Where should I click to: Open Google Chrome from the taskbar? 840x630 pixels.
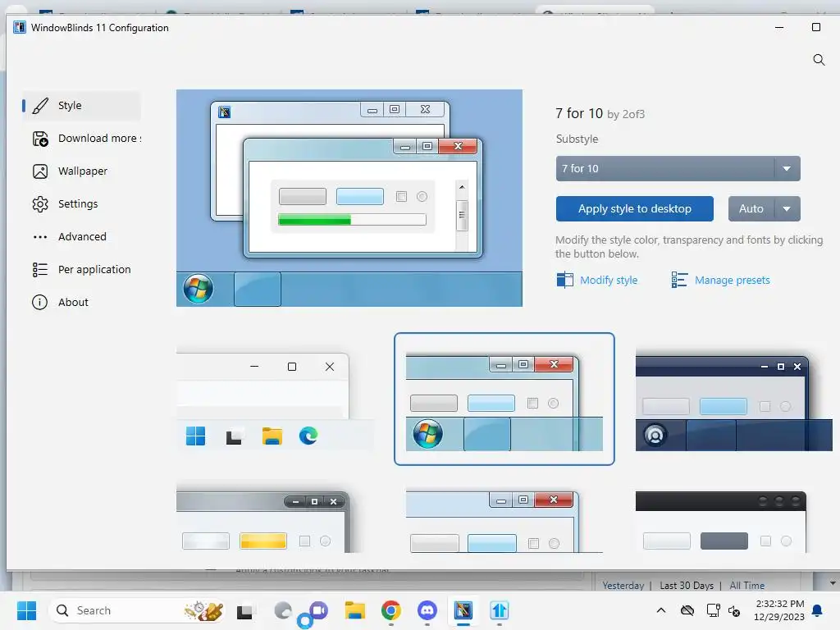[391, 610]
